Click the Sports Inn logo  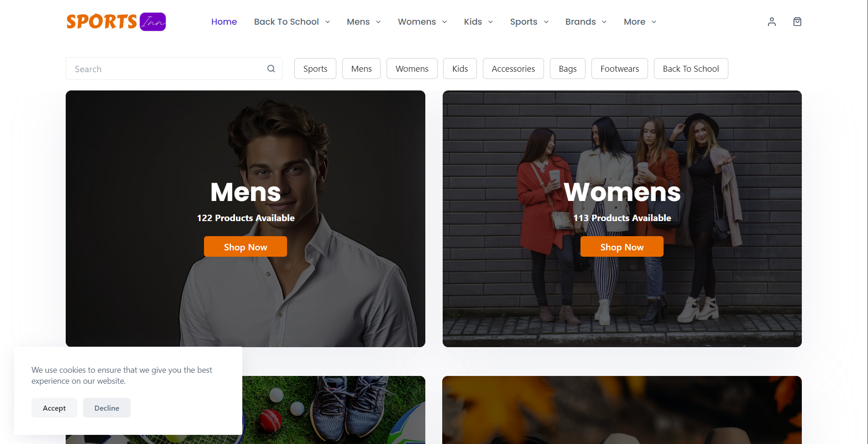(x=116, y=22)
